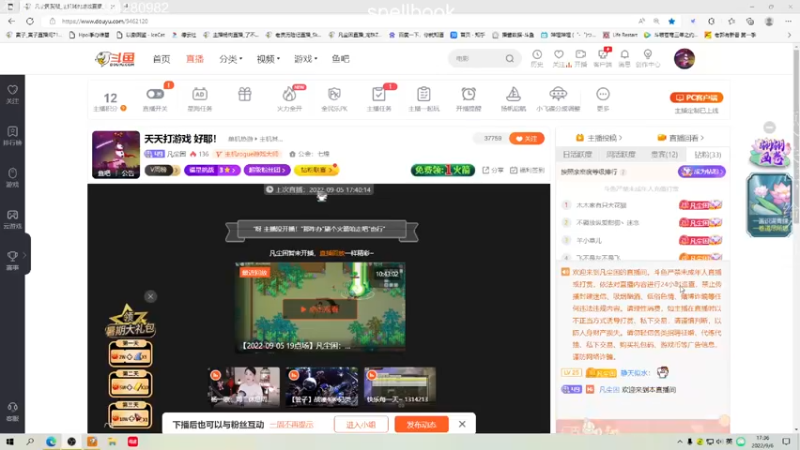Screen dimensions: 800x450
Task: Click 一周不再提示 link
Action: click(291, 424)
